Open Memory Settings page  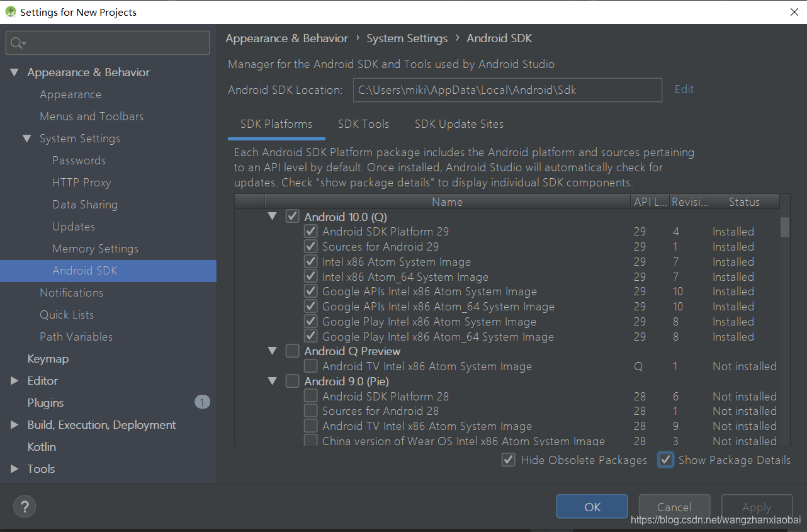click(95, 249)
